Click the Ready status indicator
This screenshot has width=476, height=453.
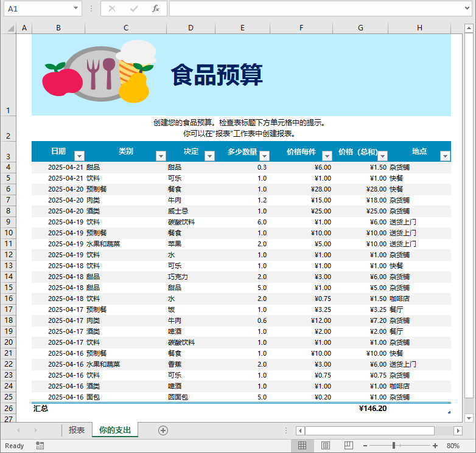tap(14, 446)
